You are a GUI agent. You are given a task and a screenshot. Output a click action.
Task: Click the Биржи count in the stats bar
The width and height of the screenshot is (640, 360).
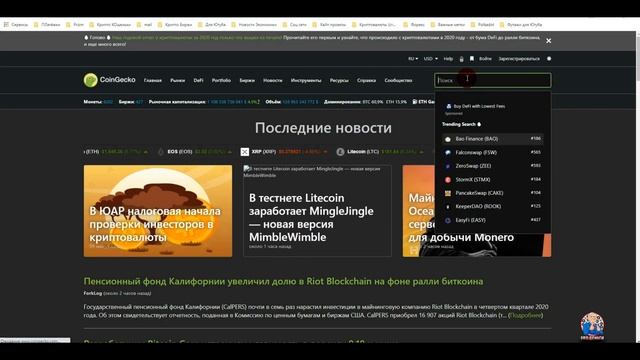click(x=139, y=102)
